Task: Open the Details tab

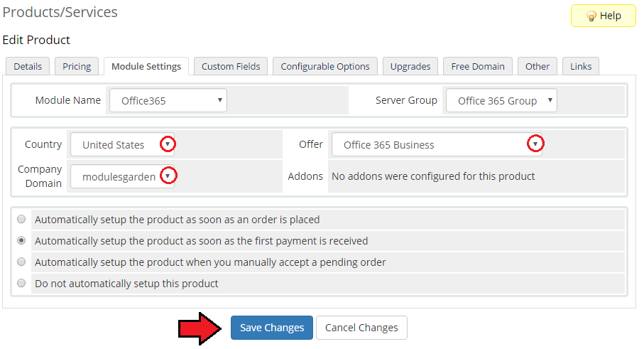Action: point(28,66)
